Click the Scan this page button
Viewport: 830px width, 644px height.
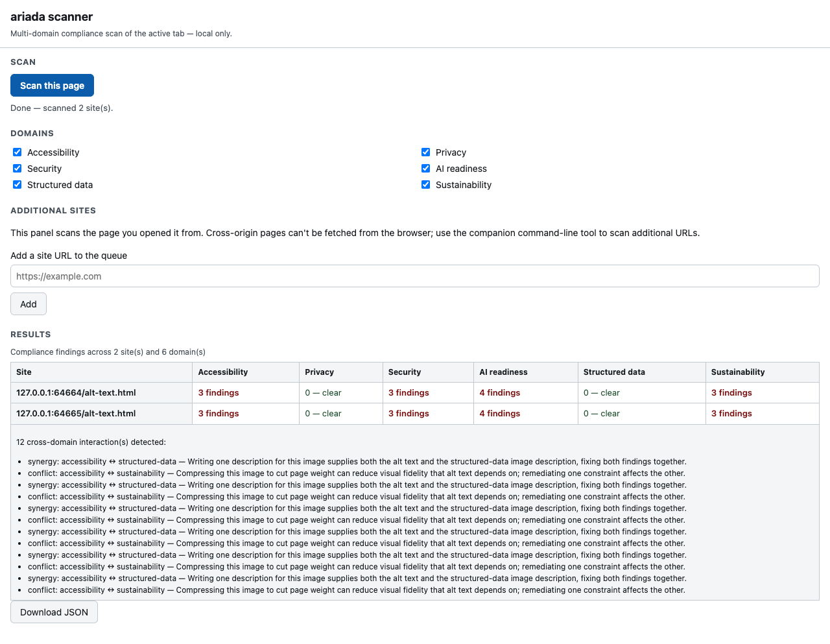[52, 86]
